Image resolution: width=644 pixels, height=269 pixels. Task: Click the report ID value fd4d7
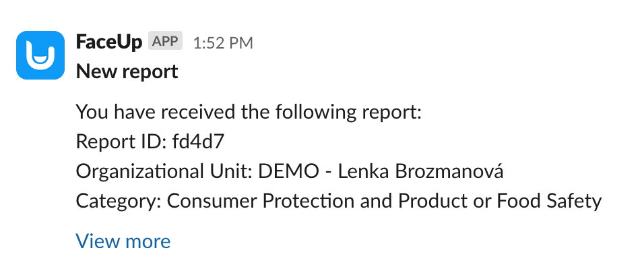[198, 142]
